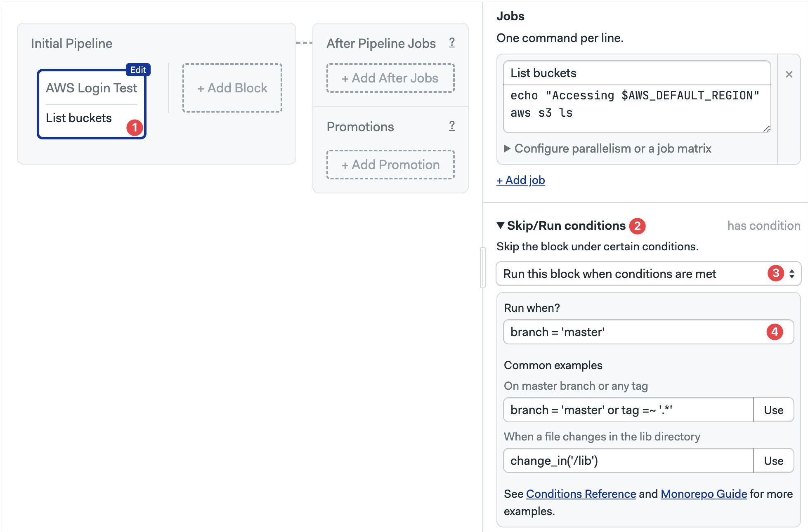Viewport: 808px width, 532px height.
Task: Open the Promotions help question mark
Action: (452, 126)
